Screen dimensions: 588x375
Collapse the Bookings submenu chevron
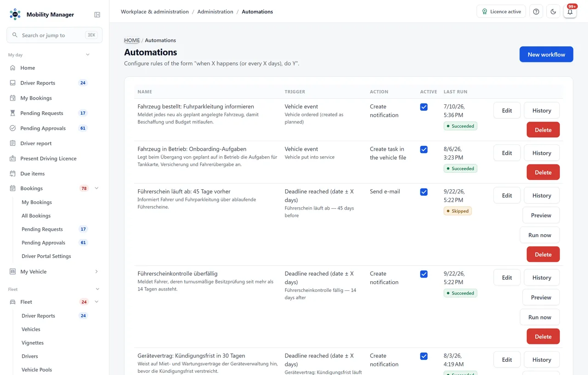(x=96, y=188)
